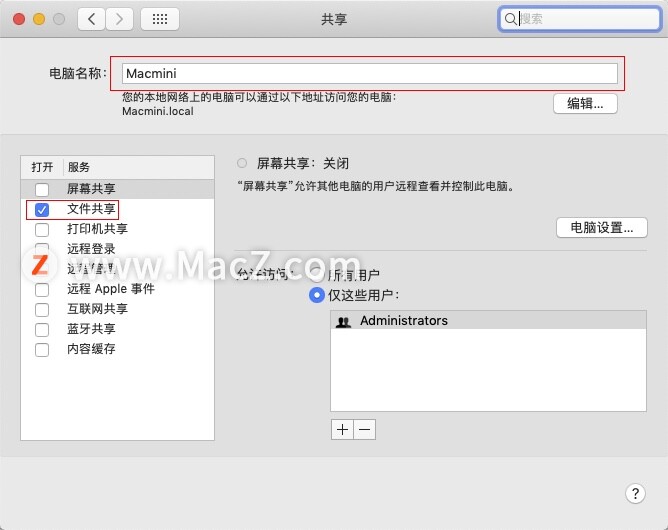Select the 远程登录 service label
The height and width of the screenshot is (530, 668).
pyautogui.click(x=91, y=249)
